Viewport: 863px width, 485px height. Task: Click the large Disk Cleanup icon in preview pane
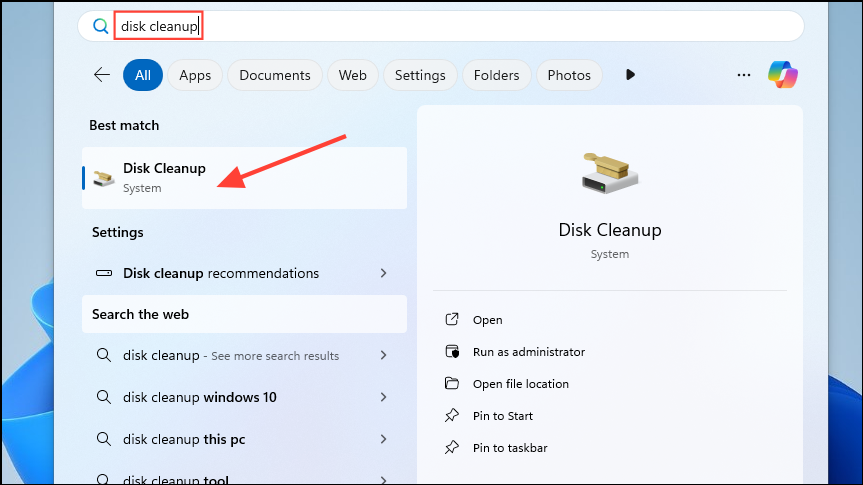610,172
